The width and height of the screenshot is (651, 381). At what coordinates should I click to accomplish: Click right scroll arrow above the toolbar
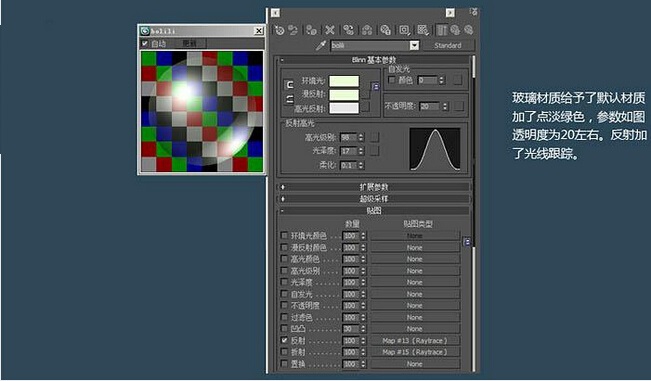click(450, 13)
